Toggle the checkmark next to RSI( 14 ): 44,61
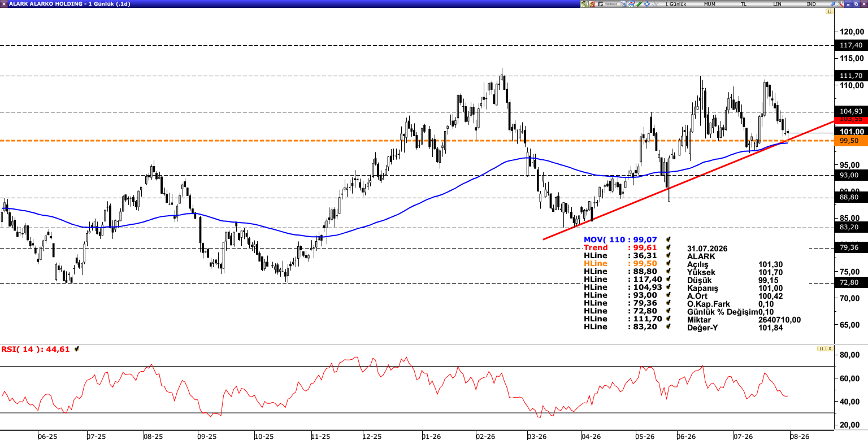The width and height of the screenshot is (868, 440). click(x=77, y=349)
